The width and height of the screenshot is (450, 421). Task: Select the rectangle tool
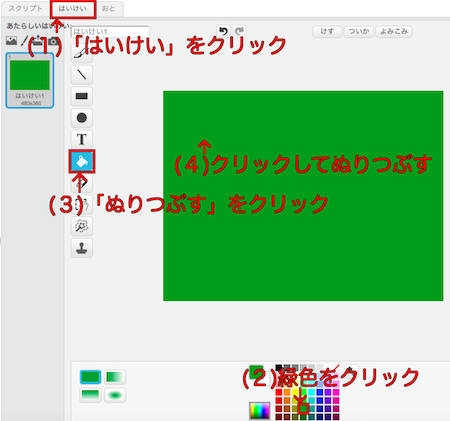pos(82,96)
